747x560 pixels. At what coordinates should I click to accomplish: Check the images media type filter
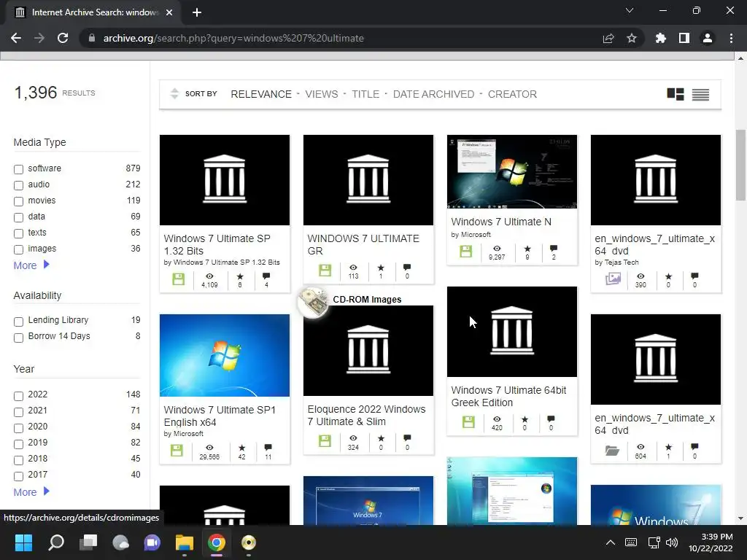pyautogui.click(x=18, y=249)
